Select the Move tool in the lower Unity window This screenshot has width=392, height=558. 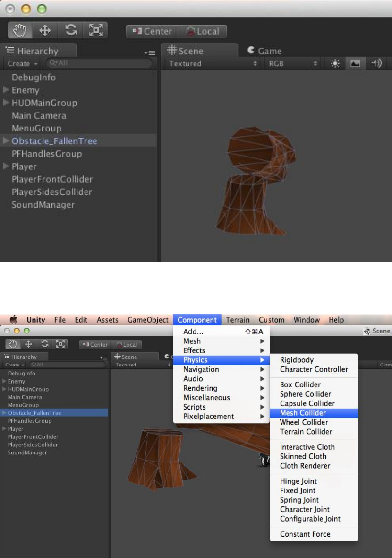click(28, 344)
